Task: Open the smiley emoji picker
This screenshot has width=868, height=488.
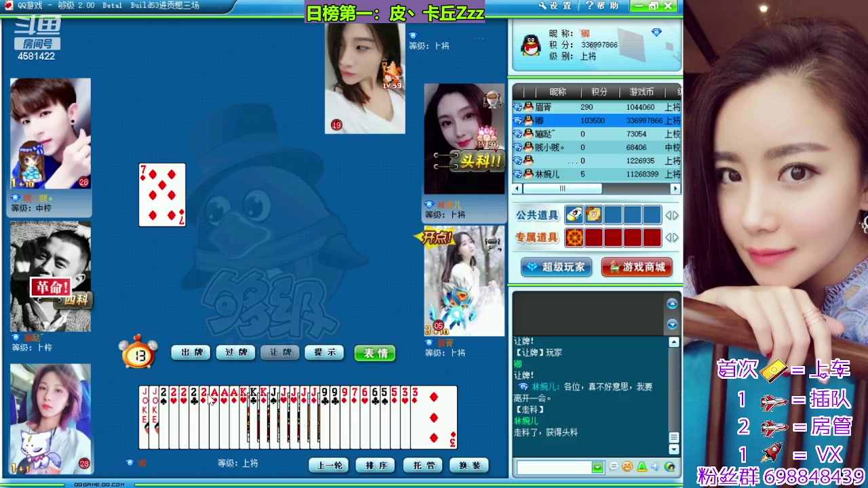Action: coord(627,467)
